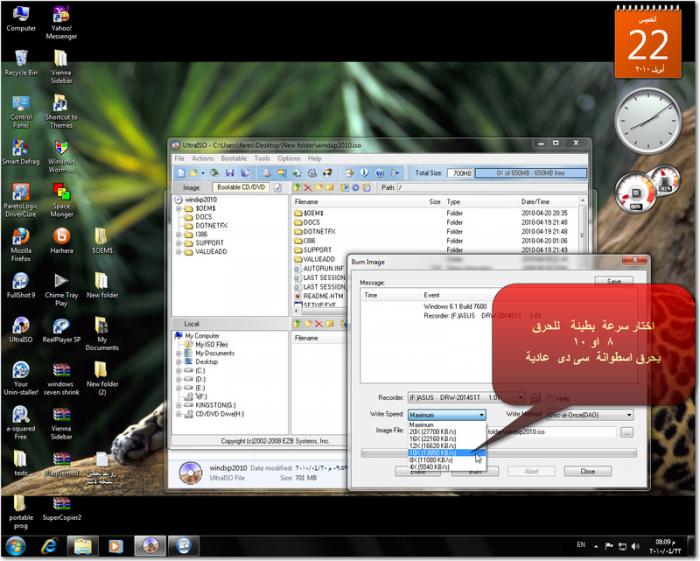The width and height of the screenshot is (700, 561).
Task: Click the Windows Explorer taskbar icon
Action: tap(83, 545)
